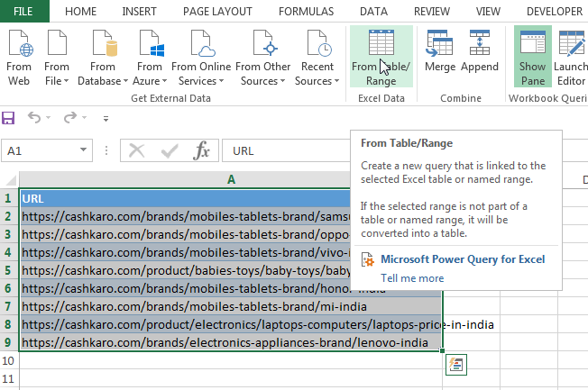The width and height of the screenshot is (588, 390).
Task: Switch to the PAGE LAYOUT tab
Action: [217, 11]
